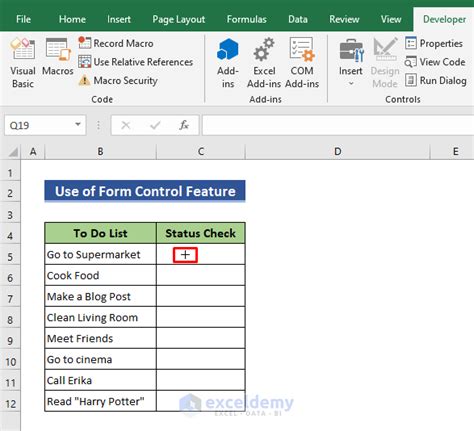Open COM Add-ins dialog
This screenshot has height=431, width=474.
(x=302, y=63)
